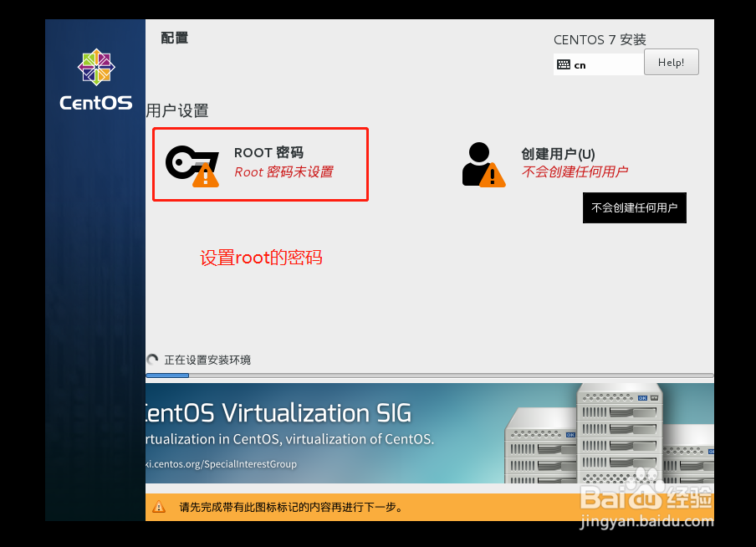The image size is (756, 547).
Task: Open the create user person icon
Action: tap(483, 165)
